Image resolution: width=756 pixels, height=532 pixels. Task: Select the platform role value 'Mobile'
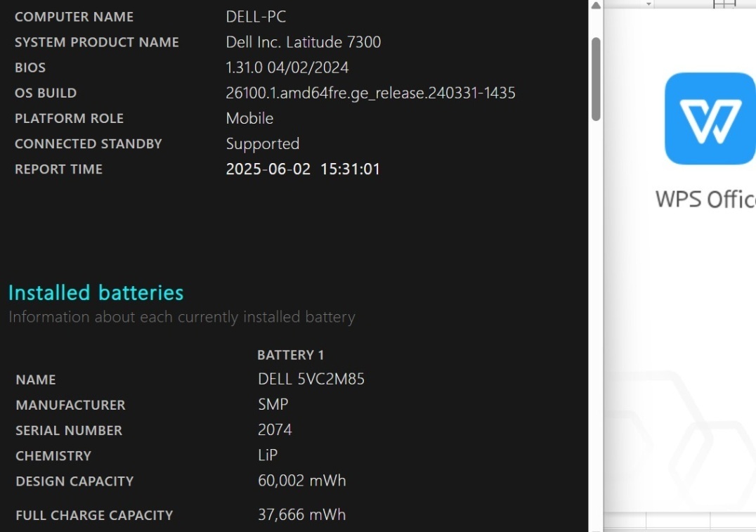[249, 118]
